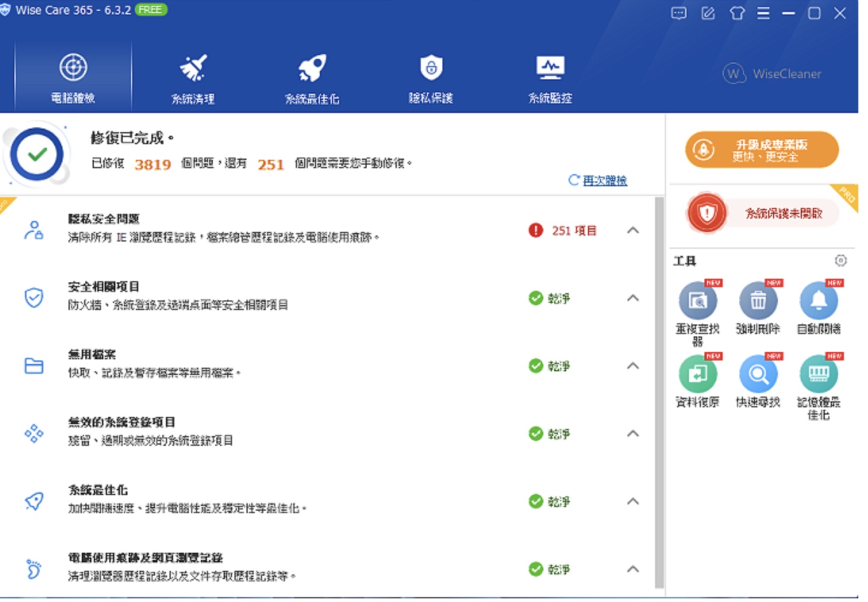Click the rocket icon in 系統最佳化 row
Image resolution: width=868 pixels, height=602 pixels.
[34, 501]
